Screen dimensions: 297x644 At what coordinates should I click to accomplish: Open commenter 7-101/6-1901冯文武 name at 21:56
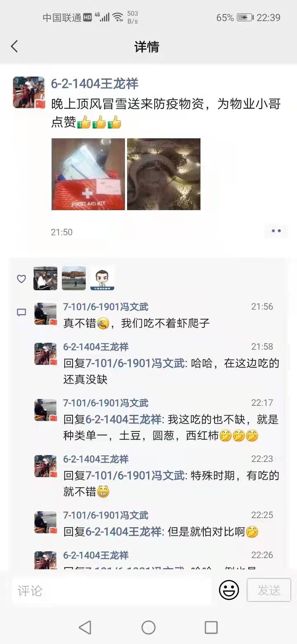pos(106,307)
